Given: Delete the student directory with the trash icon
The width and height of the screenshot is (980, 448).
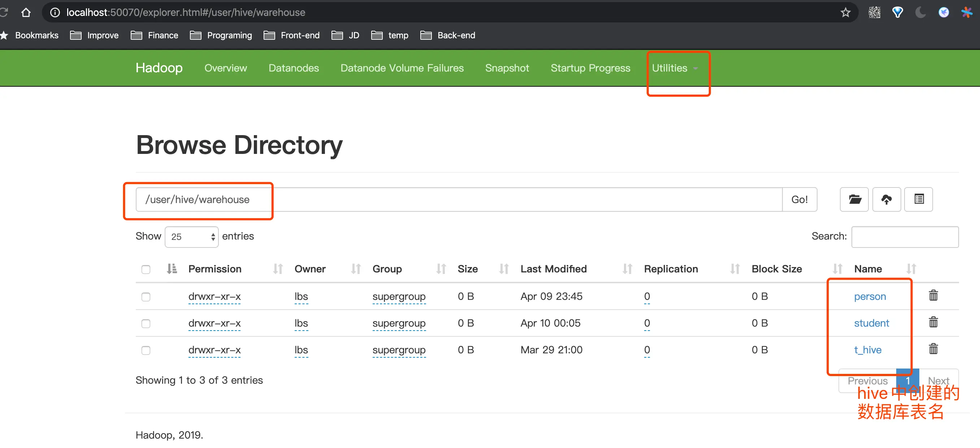Looking at the screenshot, I should [x=933, y=322].
